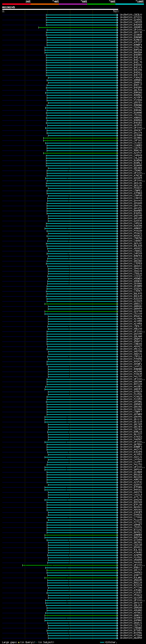
Task: Open hit UniRef100_P36415
Action: (131, 77)
